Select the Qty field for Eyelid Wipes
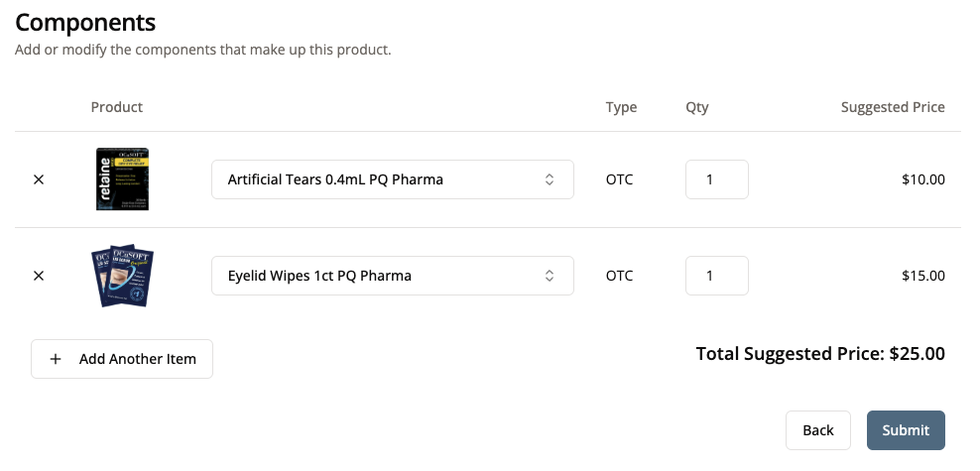The height and width of the screenshot is (471, 980). [x=716, y=276]
